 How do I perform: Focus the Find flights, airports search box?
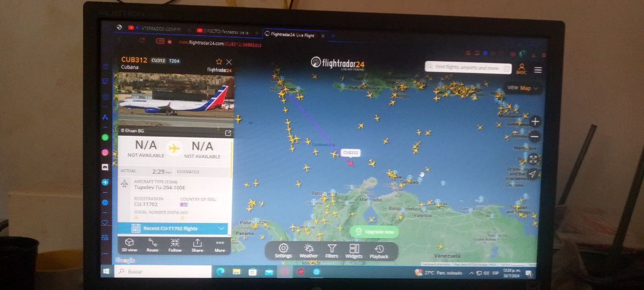click(468, 67)
